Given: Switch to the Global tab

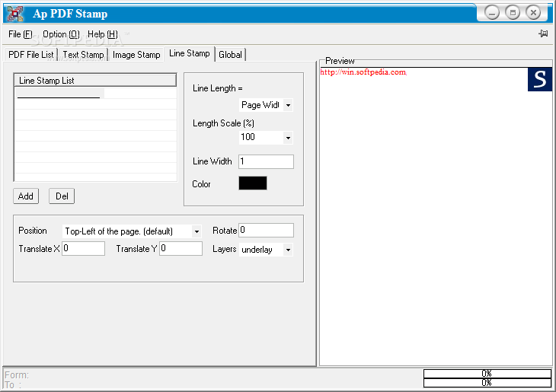Looking at the screenshot, I should coord(230,55).
